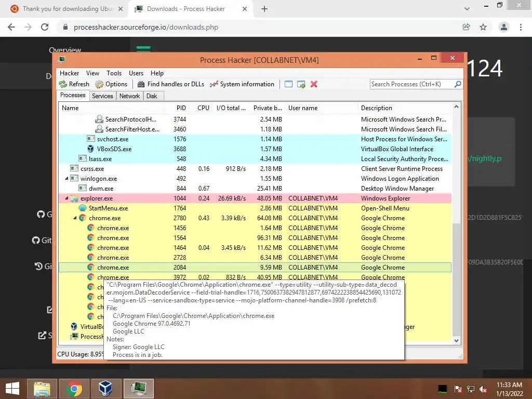Select the StartMenu.exe process icon
Screen dimensions: 532x399
pos(83,208)
